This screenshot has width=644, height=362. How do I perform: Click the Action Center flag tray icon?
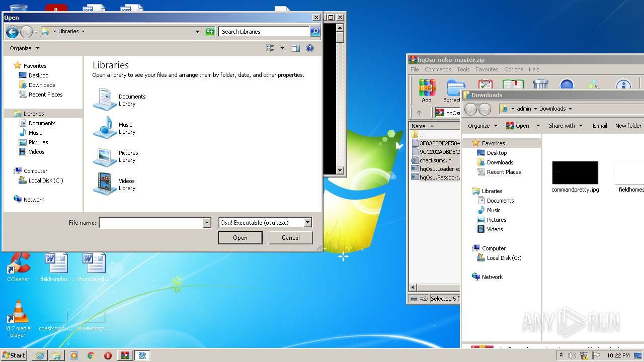click(x=596, y=355)
